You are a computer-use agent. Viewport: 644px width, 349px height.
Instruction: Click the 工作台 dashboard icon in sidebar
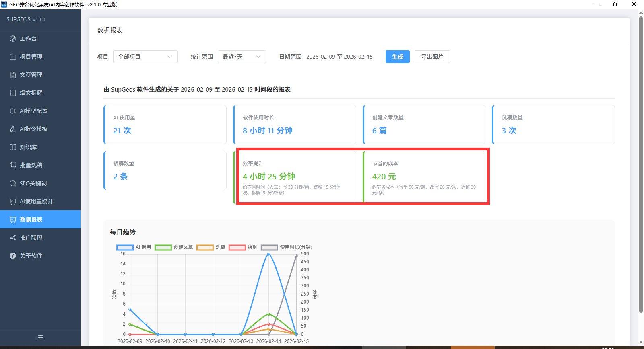pos(13,39)
